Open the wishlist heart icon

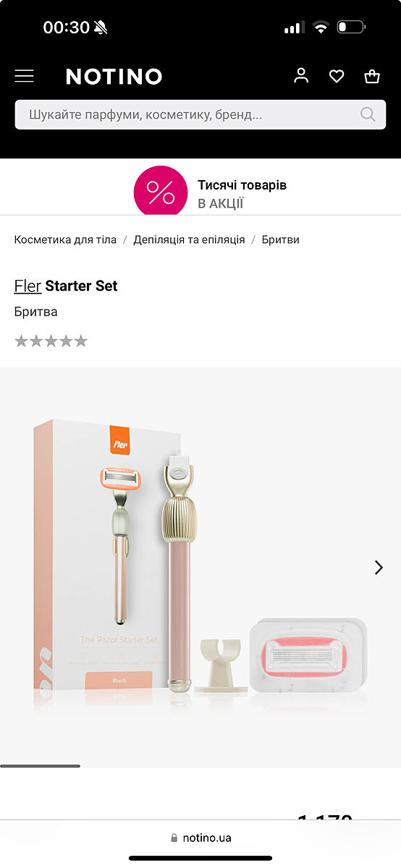[337, 76]
